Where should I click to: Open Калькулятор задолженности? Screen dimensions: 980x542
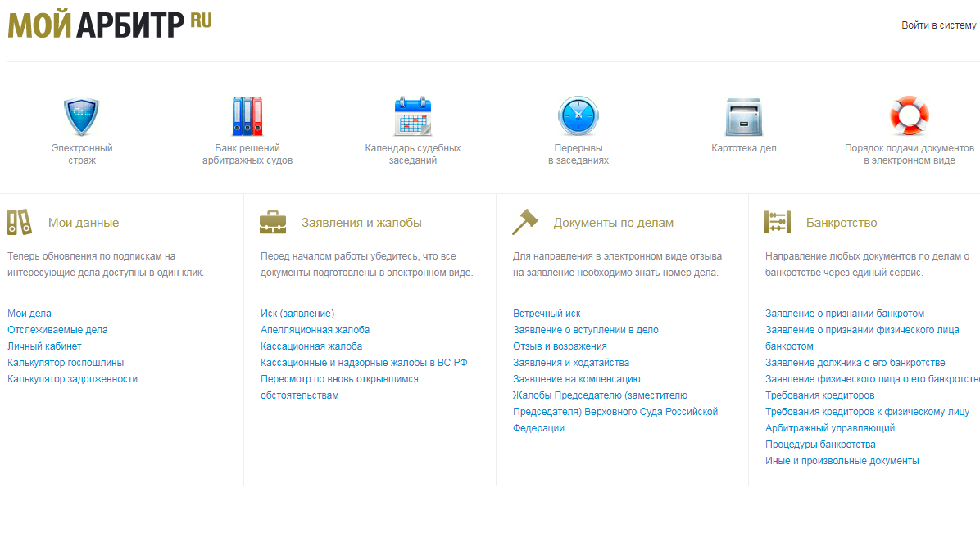pyautogui.click(x=72, y=379)
